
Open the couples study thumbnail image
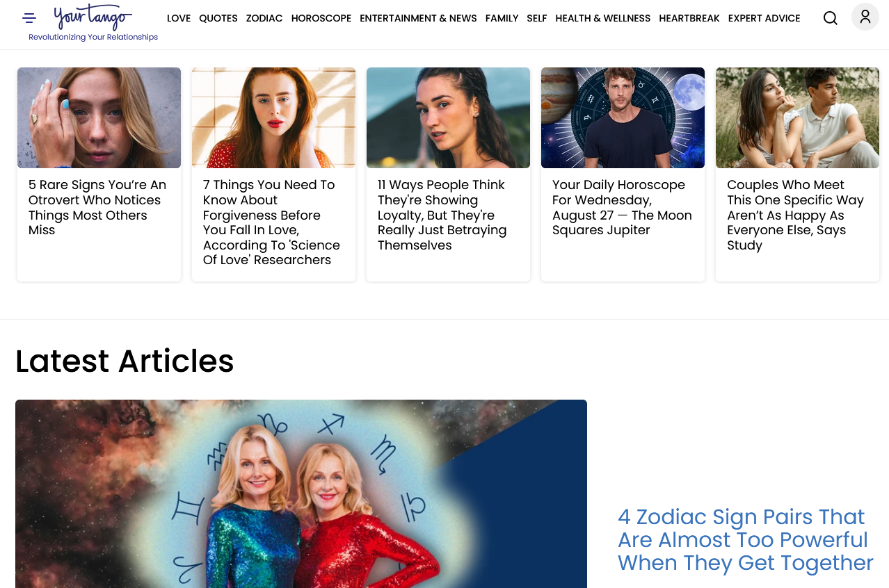797,117
